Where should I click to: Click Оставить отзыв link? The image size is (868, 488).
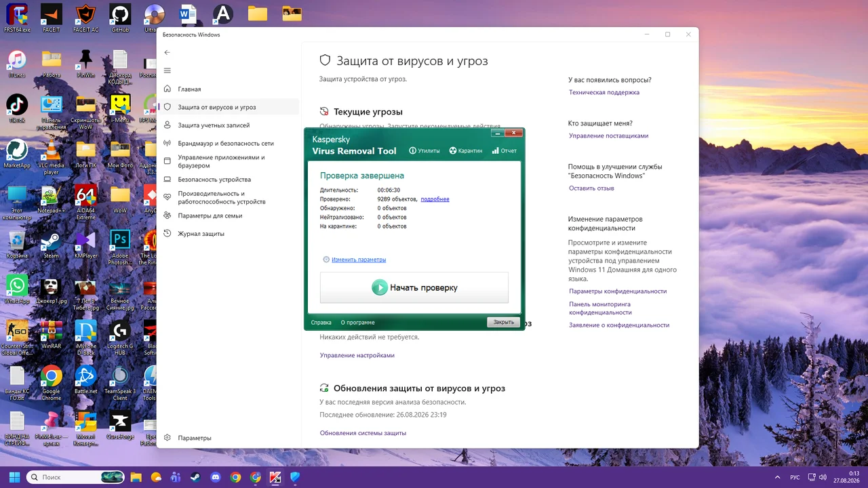[591, 188]
